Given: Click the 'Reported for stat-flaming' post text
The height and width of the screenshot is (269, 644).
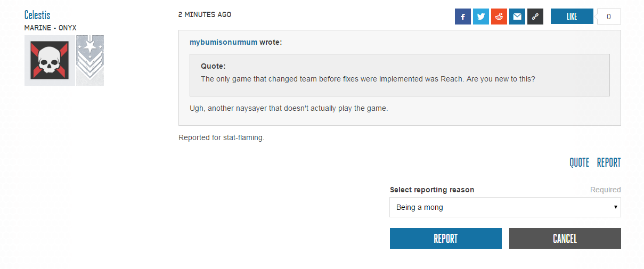Looking at the screenshot, I should pos(222,138).
